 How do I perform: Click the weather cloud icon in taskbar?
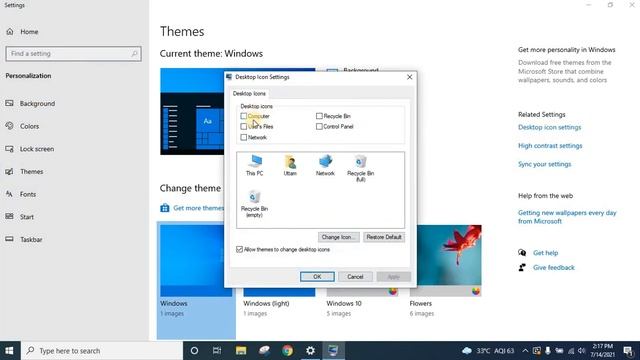pyautogui.click(x=467, y=351)
